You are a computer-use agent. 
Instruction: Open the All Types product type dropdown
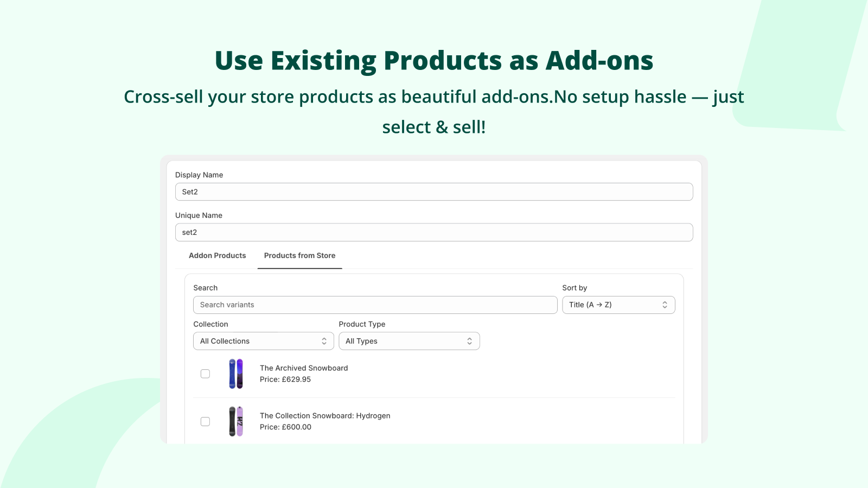(409, 341)
